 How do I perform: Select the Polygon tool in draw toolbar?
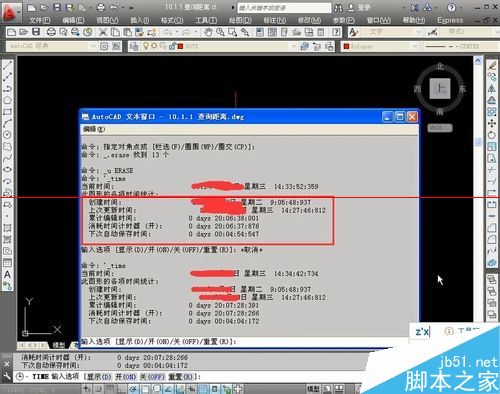[x=7, y=100]
